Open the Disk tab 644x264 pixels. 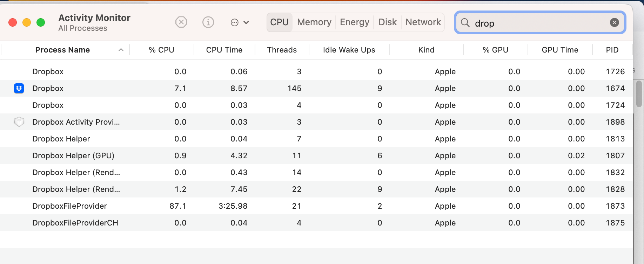(x=387, y=22)
